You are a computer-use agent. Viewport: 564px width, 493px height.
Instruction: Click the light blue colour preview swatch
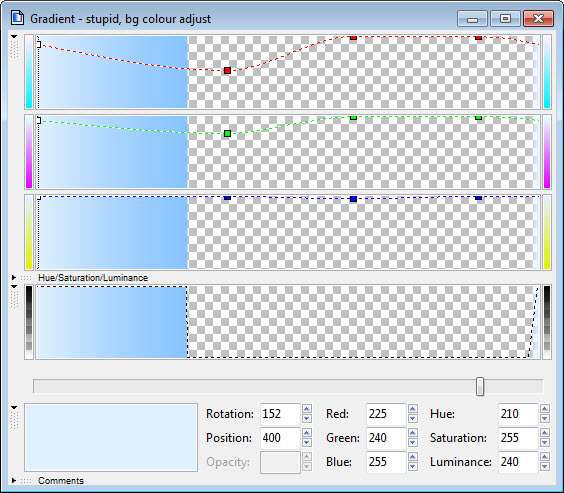click(111, 437)
